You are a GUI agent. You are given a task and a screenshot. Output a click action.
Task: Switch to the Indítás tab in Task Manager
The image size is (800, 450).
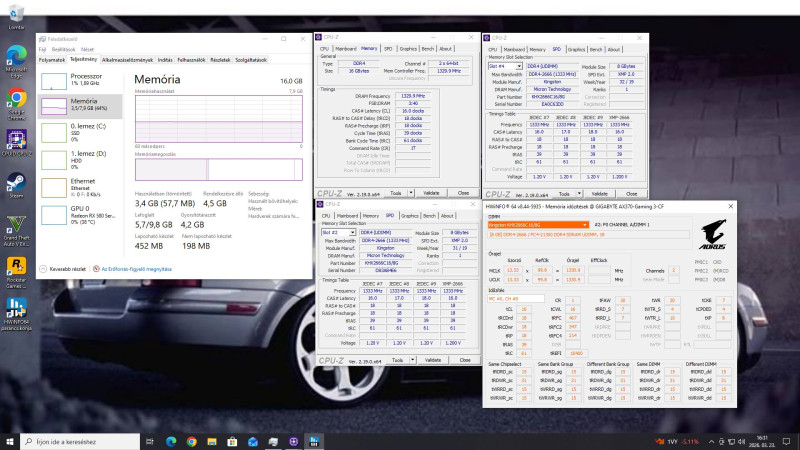point(165,60)
